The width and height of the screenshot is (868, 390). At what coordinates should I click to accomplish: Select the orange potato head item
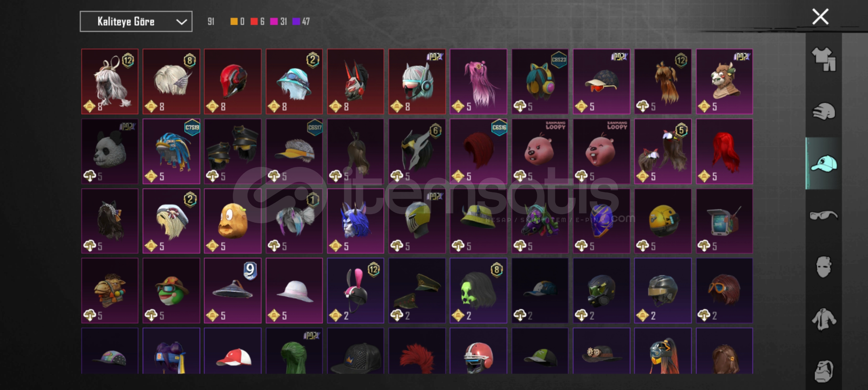(232, 221)
